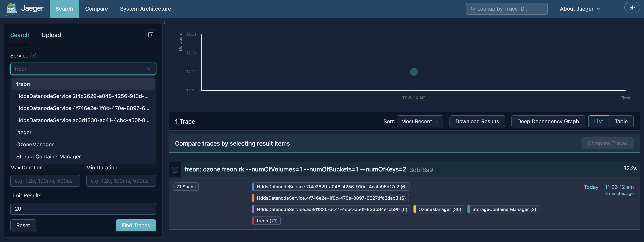Choose jaeger from the service list
This screenshot has height=242, width=644.
[x=83, y=133]
